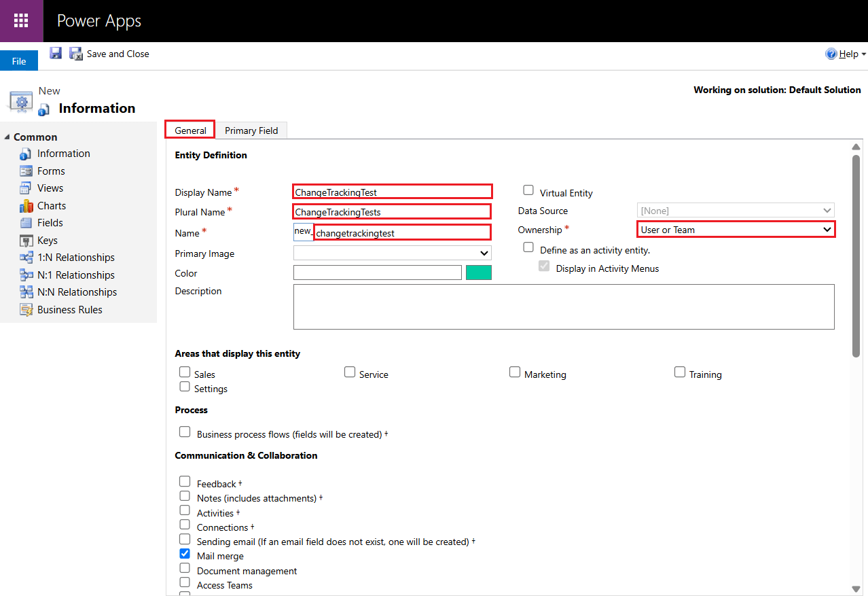
Task: Tick the Sales area checkbox
Action: [x=185, y=372]
